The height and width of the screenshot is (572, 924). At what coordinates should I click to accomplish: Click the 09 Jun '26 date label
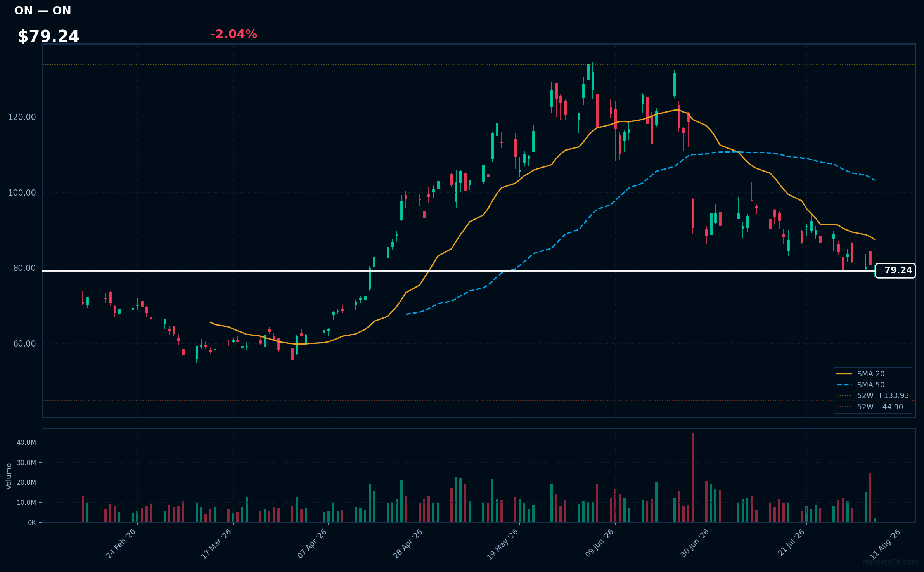click(x=599, y=544)
